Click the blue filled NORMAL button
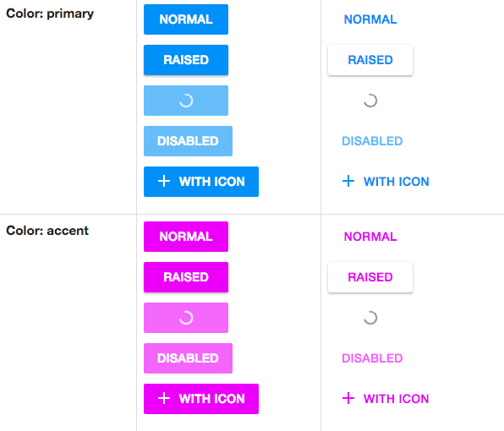The height and width of the screenshot is (431, 504). 186,19
